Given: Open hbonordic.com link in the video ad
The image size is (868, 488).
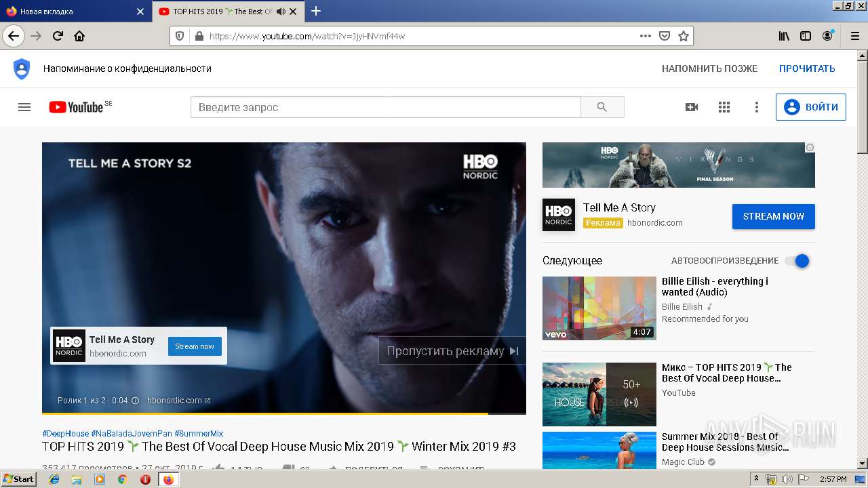Looking at the screenshot, I should click(x=179, y=401).
